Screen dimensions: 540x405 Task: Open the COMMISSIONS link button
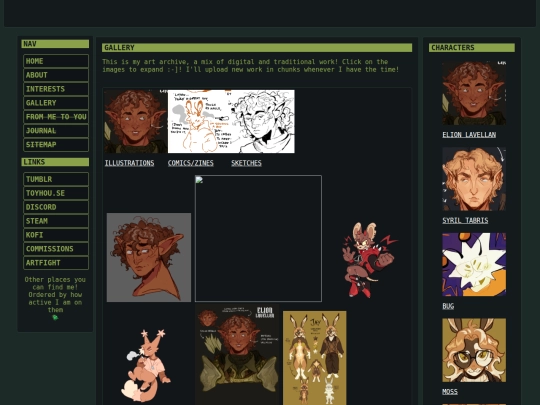[56, 249]
